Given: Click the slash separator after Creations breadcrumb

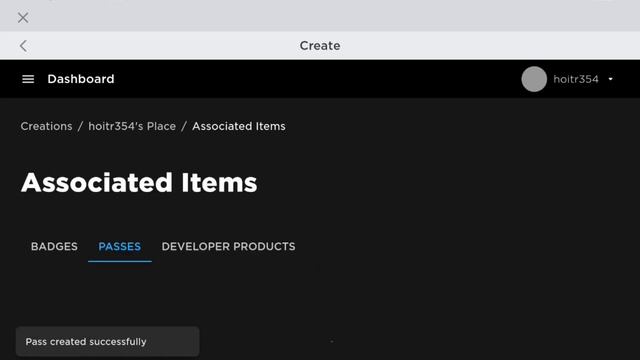Looking at the screenshot, I should click(x=80, y=126).
